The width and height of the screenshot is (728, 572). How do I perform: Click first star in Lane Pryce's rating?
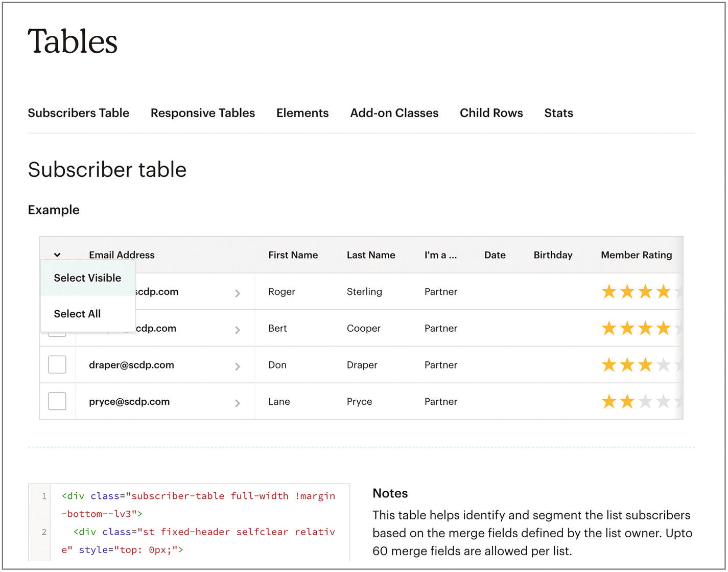(609, 401)
